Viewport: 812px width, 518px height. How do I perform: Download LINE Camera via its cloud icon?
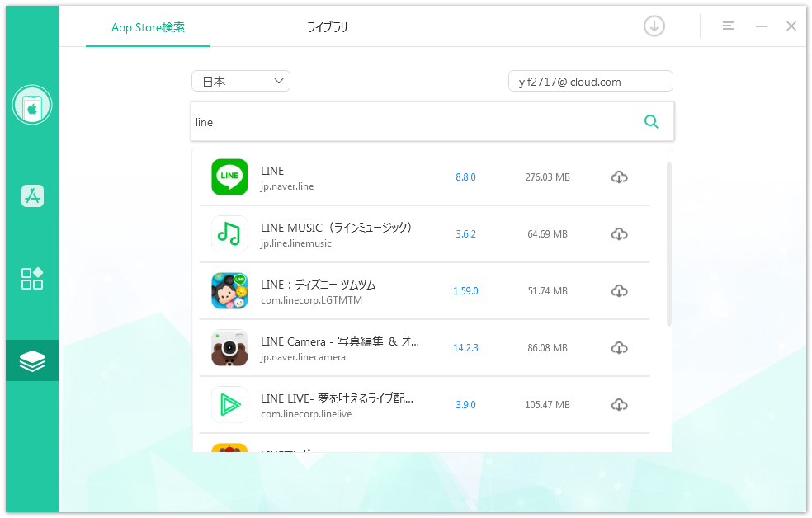click(x=620, y=348)
